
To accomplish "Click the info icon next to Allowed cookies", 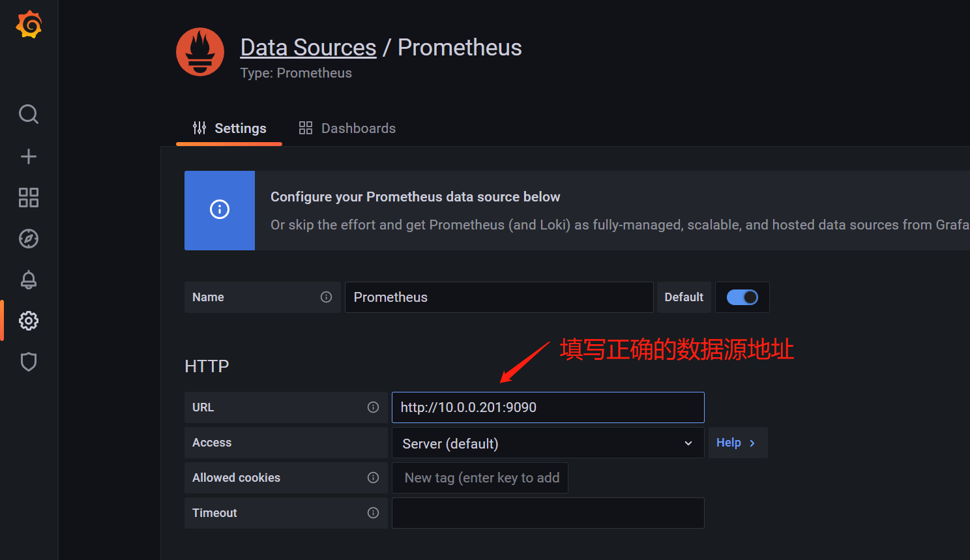I will point(373,478).
